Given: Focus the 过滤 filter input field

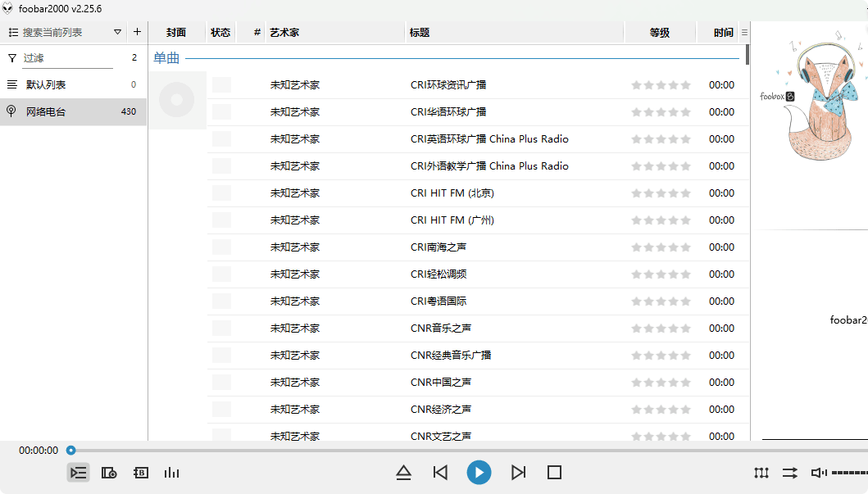Looking at the screenshot, I should pyautogui.click(x=67, y=58).
